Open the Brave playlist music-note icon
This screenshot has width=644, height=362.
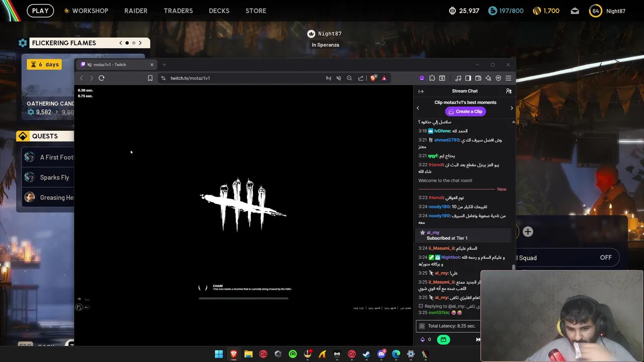point(458,78)
